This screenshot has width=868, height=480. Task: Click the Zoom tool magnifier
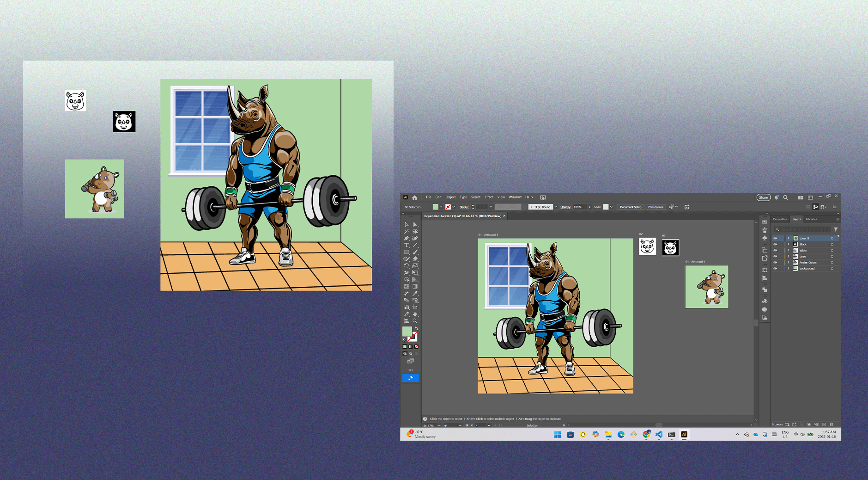pyautogui.click(x=415, y=321)
